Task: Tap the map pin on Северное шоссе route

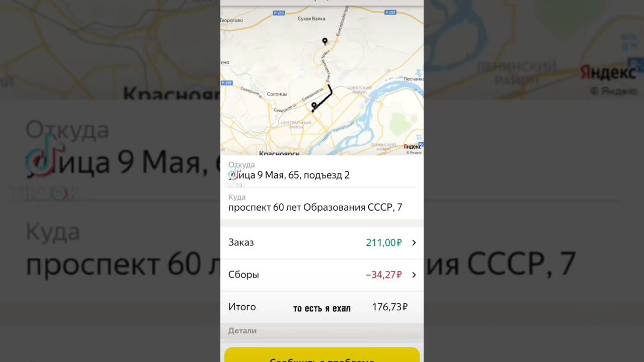Action: coord(314,106)
